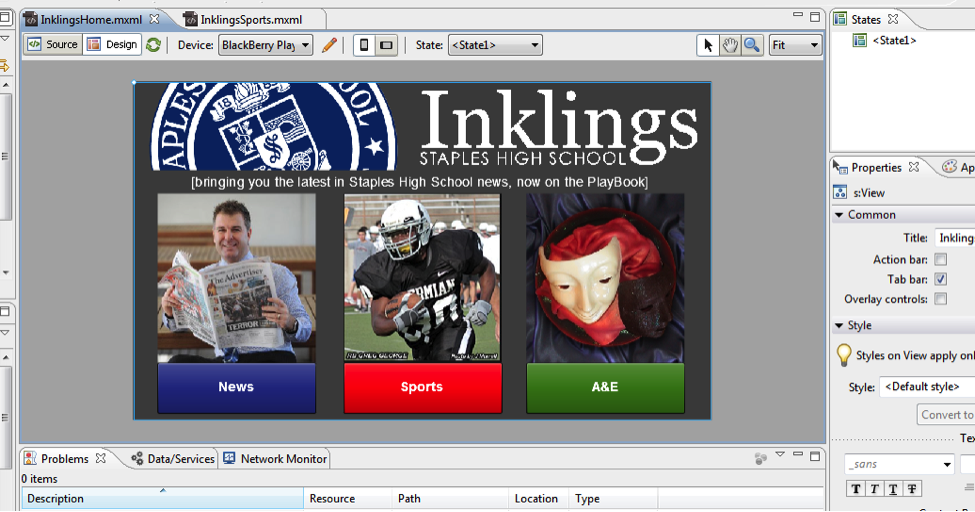975x512 pixels.
Task: Click the pencil edit device icon
Action: pyautogui.click(x=329, y=45)
